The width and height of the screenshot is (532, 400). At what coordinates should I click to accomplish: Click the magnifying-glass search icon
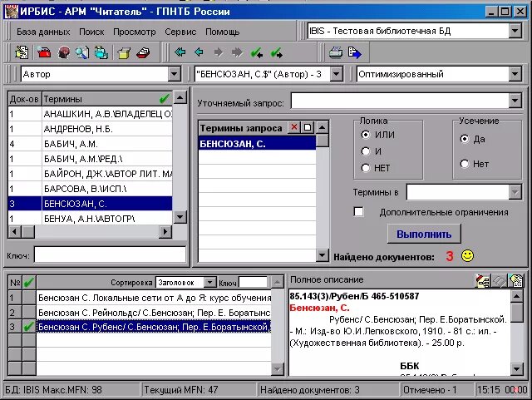tap(82, 52)
